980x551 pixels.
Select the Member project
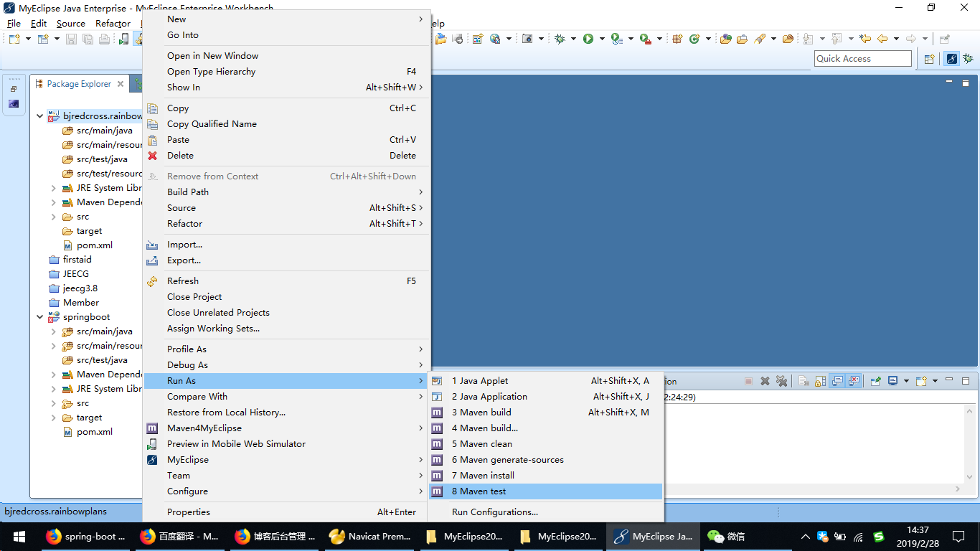tap(74, 303)
